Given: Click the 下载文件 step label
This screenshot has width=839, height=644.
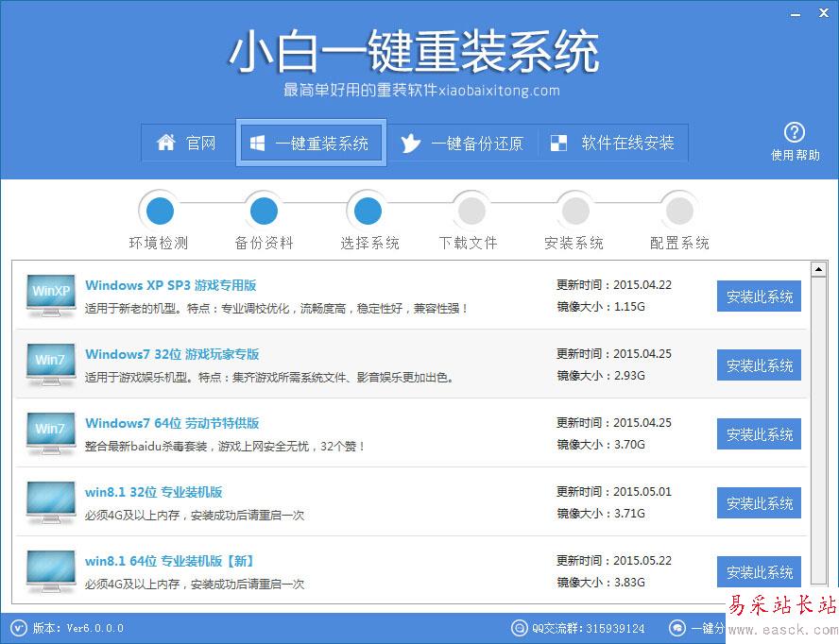Looking at the screenshot, I should [x=469, y=244].
